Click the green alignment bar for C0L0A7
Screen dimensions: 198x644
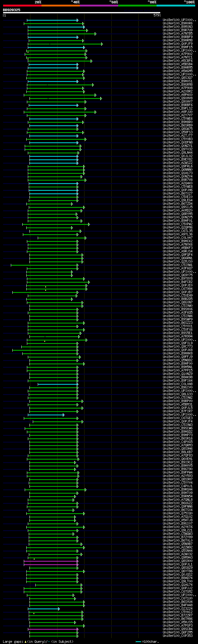point(62,238)
